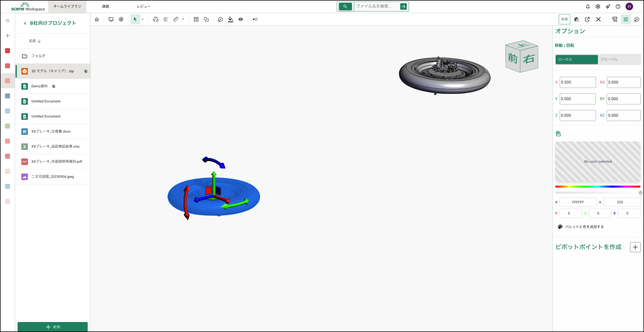Open the paint bucket fill tool
The height and width of the screenshot is (332, 644).
pos(230,19)
